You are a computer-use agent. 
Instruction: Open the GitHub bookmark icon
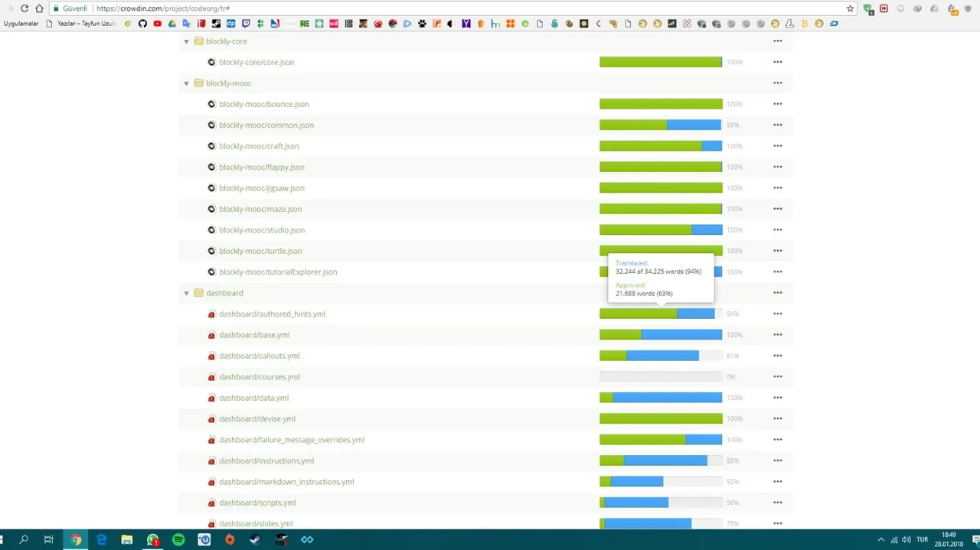pos(142,24)
